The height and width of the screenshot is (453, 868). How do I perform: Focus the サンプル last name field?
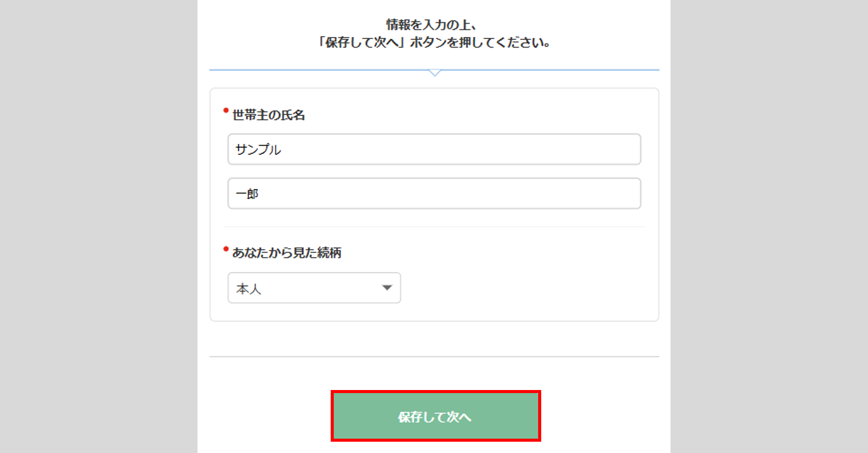tap(434, 149)
